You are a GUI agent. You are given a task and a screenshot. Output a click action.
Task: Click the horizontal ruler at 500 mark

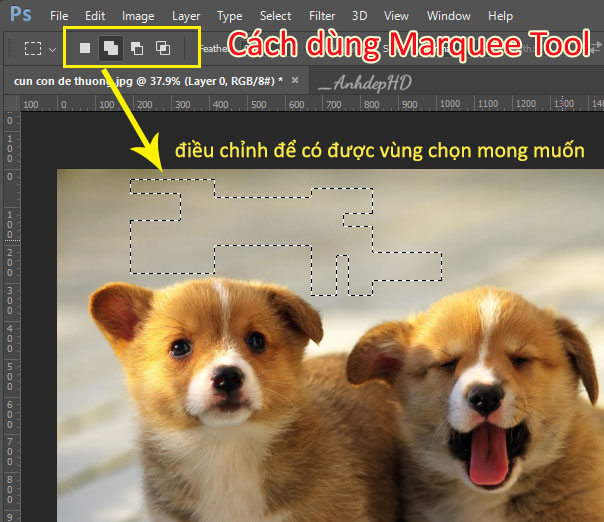pos(258,104)
